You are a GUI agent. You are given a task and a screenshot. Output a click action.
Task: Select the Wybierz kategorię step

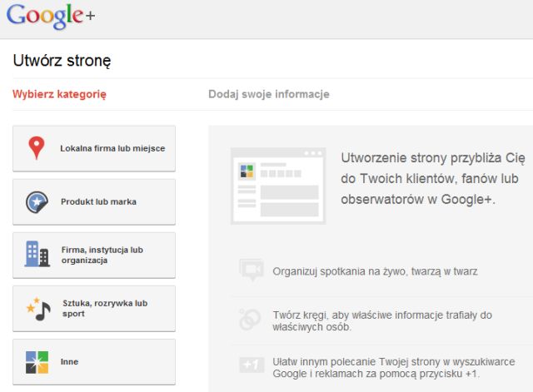59,94
